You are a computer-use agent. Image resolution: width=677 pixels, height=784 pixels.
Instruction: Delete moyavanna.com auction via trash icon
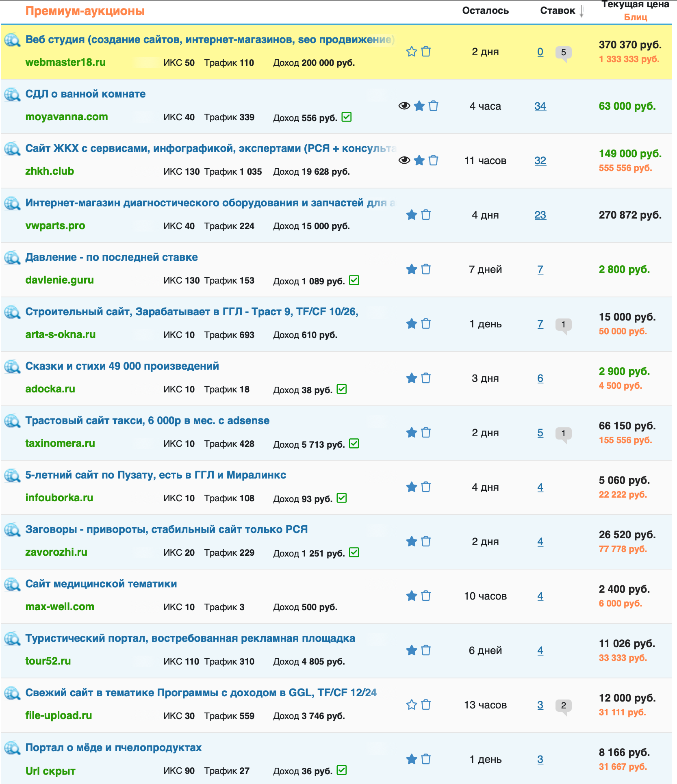[434, 106]
